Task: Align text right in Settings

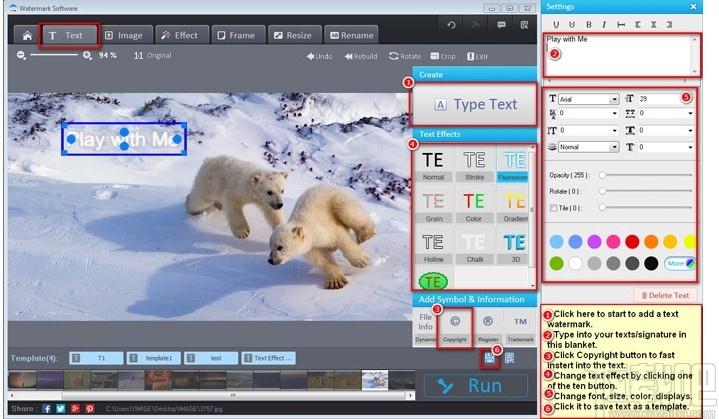Action: (x=669, y=24)
